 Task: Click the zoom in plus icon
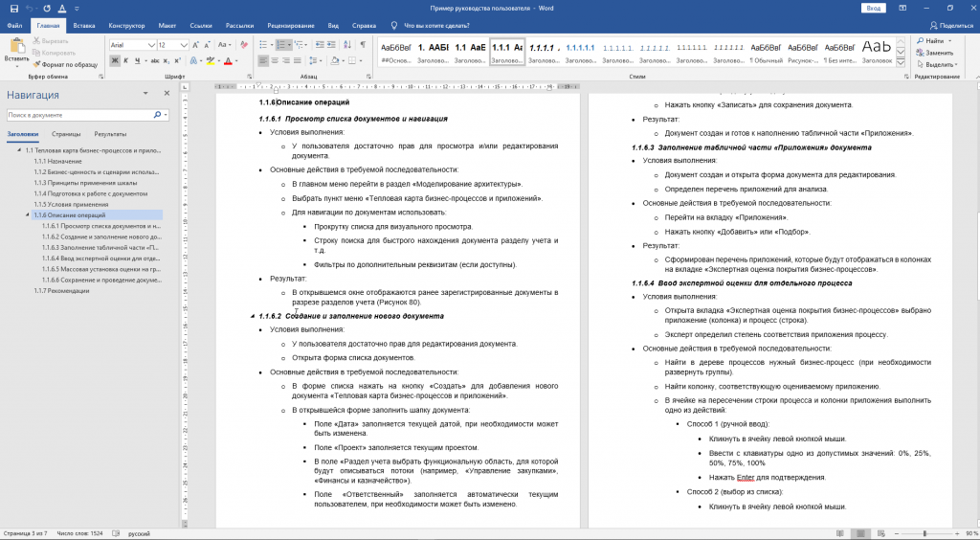coord(958,533)
